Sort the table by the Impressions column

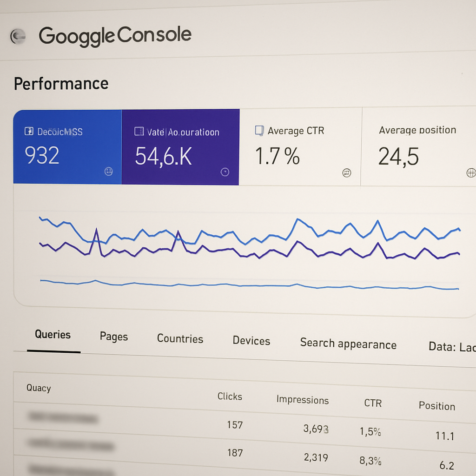click(x=303, y=400)
